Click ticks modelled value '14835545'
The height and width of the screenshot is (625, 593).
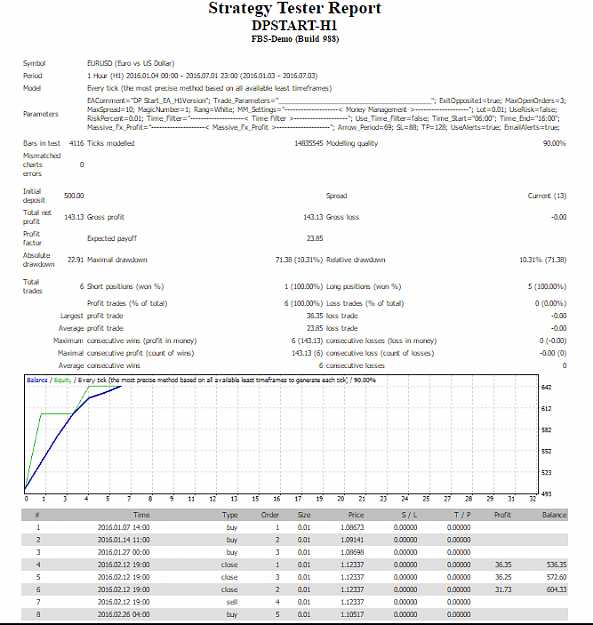(308, 143)
